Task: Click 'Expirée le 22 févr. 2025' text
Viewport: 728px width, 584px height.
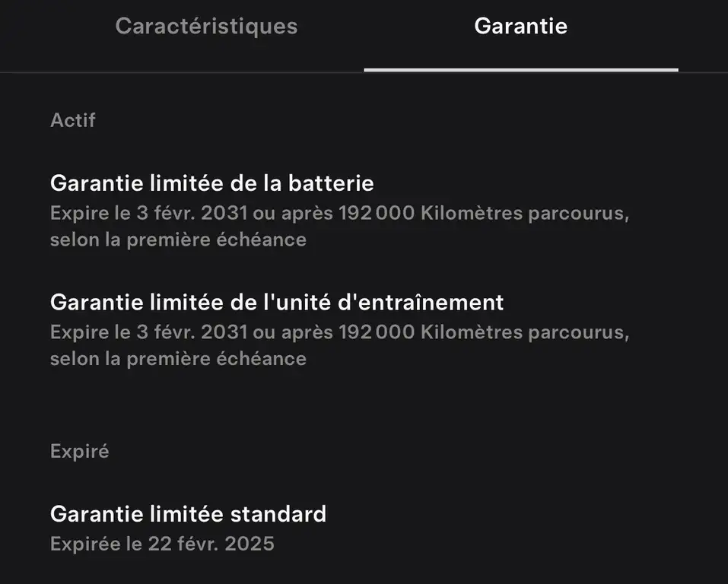Action: pyautogui.click(x=162, y=544)
